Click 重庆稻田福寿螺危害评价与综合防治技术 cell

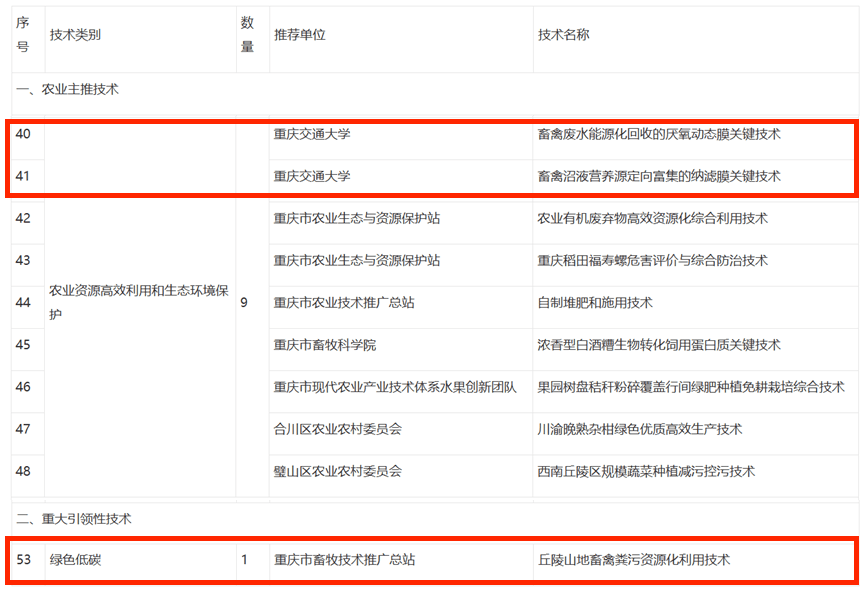tap(652, 260)
